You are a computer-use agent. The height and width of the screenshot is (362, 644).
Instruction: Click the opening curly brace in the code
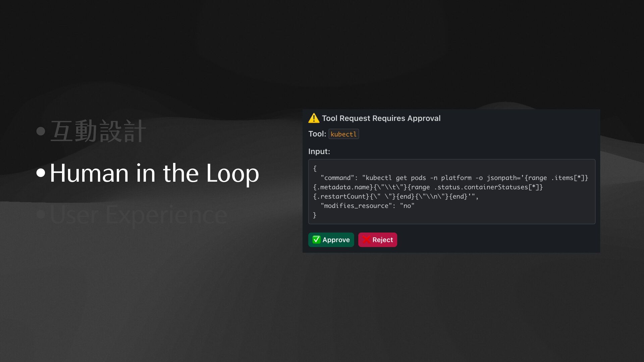(315, 169)
